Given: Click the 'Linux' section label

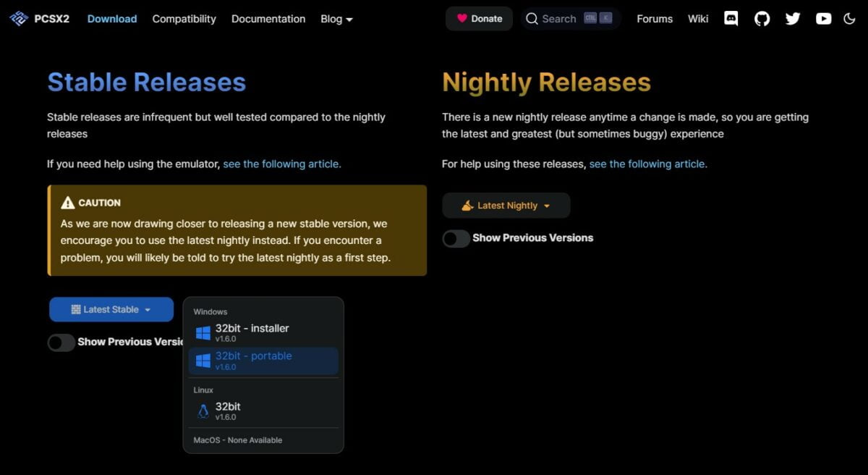Looking at the screenshot, I should [203, 390].
